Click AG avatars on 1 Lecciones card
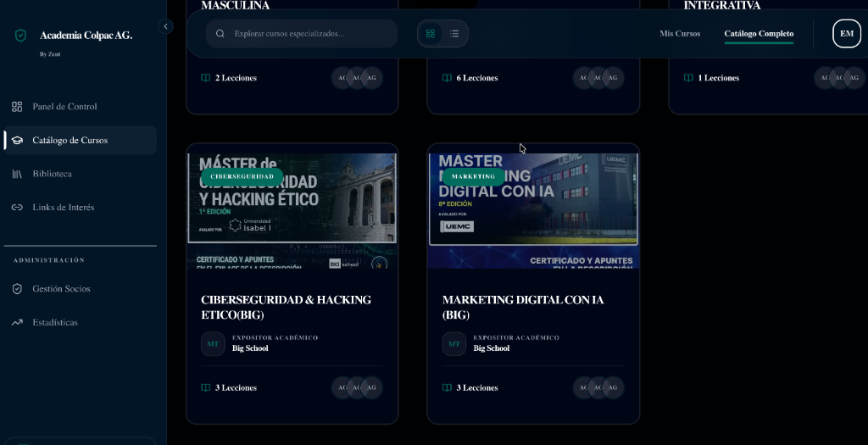868x445 pixels. (840, 77)
